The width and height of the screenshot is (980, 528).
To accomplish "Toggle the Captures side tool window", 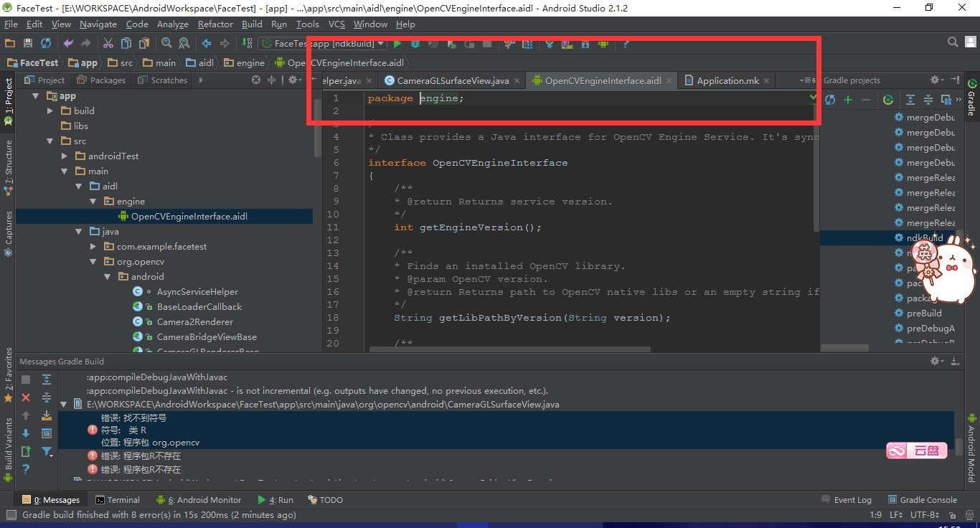I will tap(9, 232).
